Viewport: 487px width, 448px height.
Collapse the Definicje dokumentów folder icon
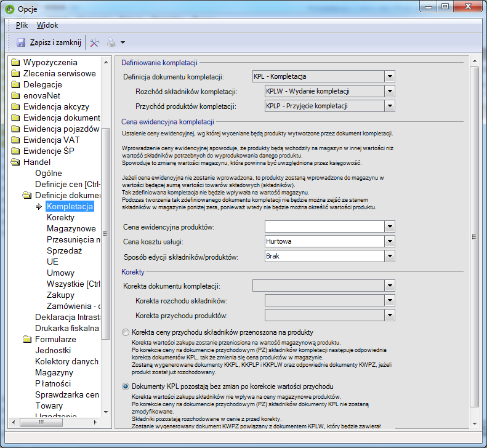pos(27,195)
